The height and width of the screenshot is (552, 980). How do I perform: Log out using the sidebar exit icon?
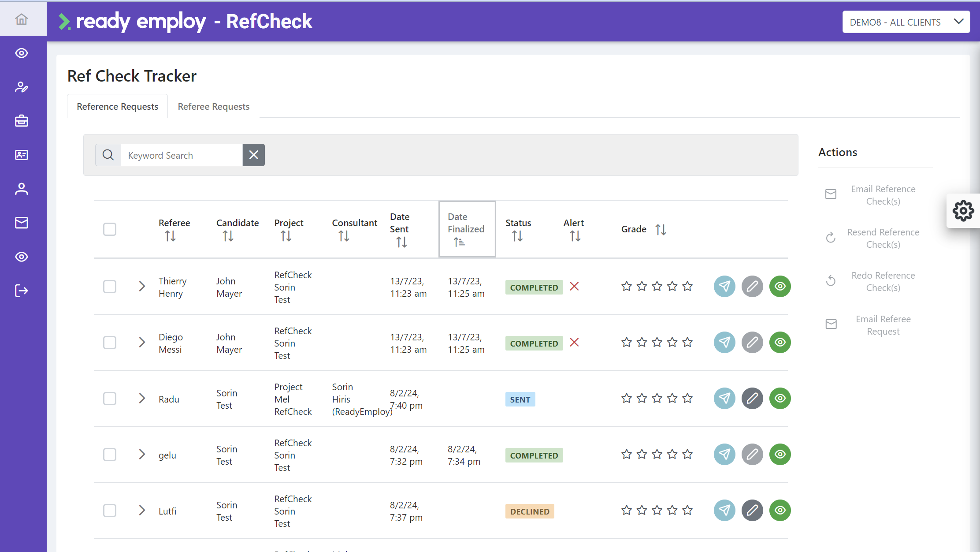click(21, 290)
